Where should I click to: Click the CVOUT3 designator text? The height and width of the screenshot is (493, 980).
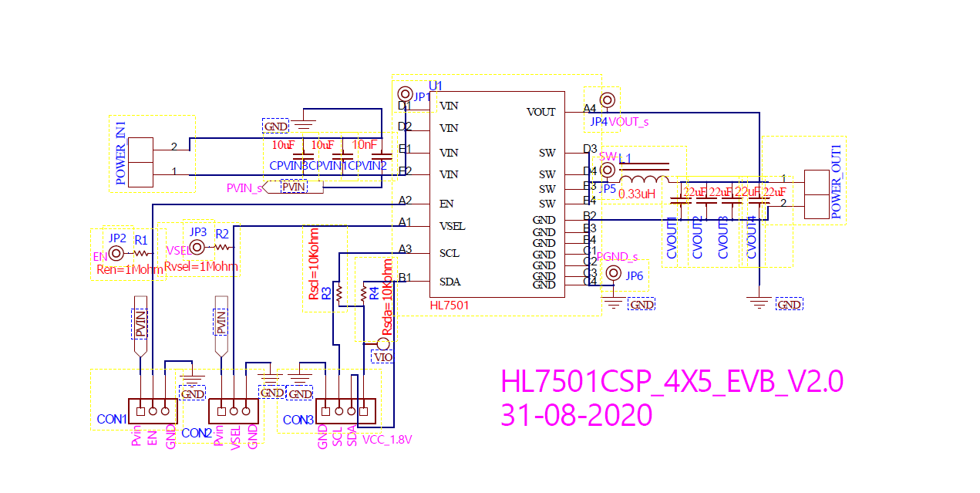coord(723,238)
